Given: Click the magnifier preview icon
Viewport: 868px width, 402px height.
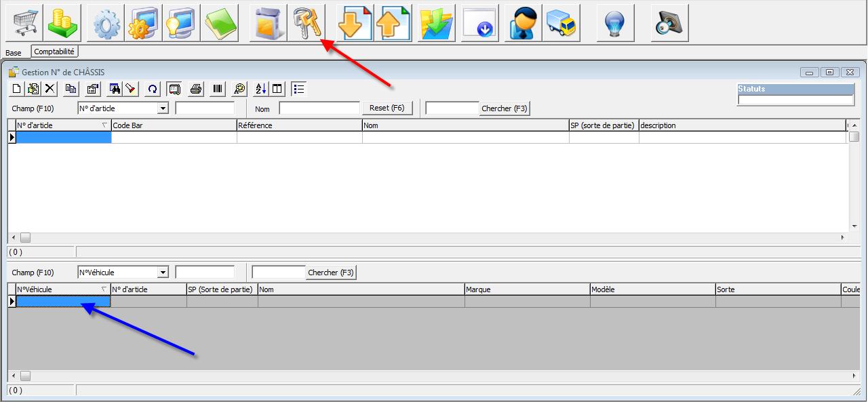Looking at the screenshot, I should [239, 88].
